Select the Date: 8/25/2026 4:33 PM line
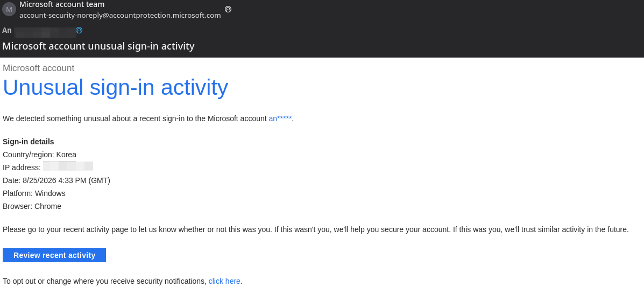644x294 pixels. (56, 180)
